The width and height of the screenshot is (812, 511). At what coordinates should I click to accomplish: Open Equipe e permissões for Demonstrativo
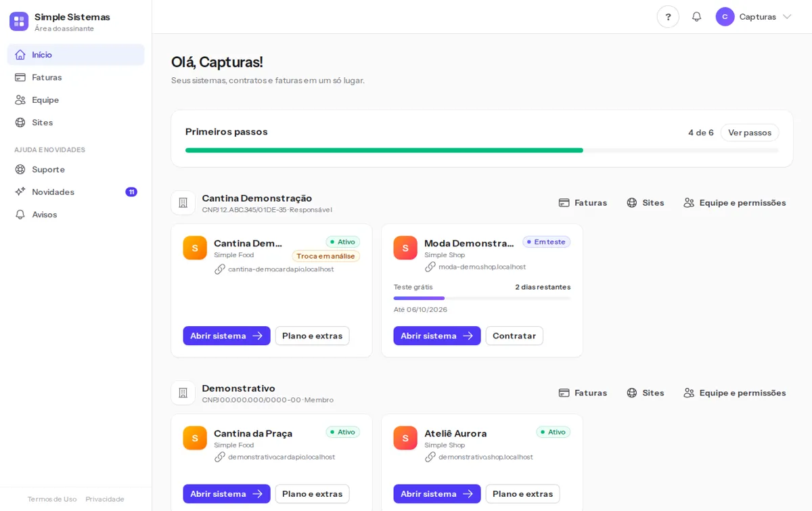click(735, 393)
